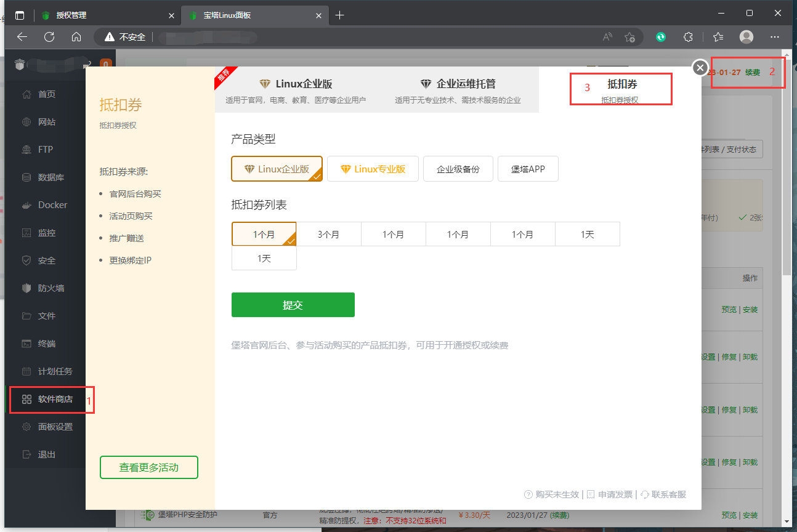The image size is (797, 532).
Task: Click the 官网后台购买 source item
Action: pos(135,194)
